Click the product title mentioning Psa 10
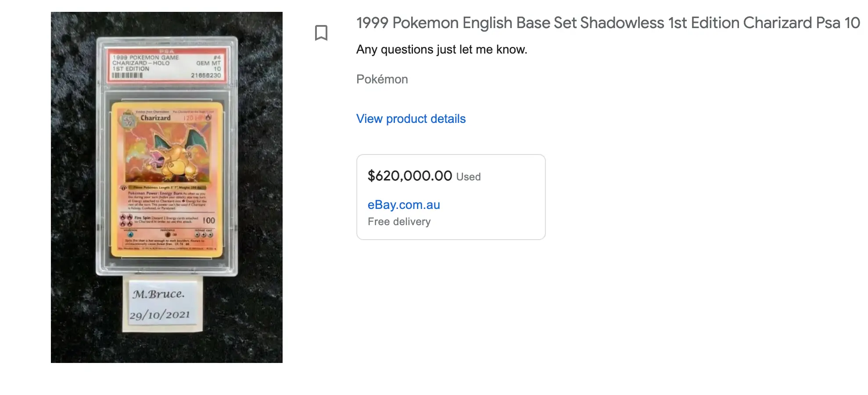The image size is (868, 395). click(x=608, y=23)
